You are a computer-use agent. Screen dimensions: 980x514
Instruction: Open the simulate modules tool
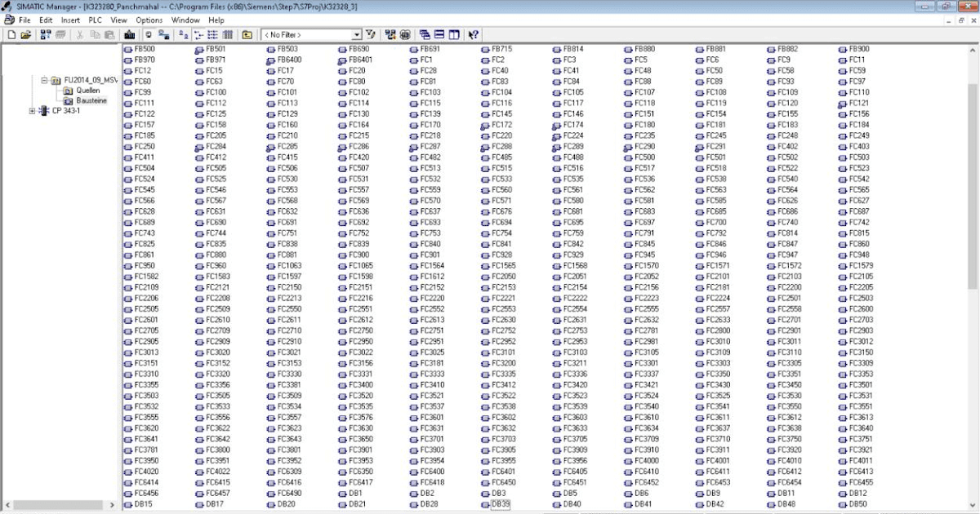click(x=390, y=34)
